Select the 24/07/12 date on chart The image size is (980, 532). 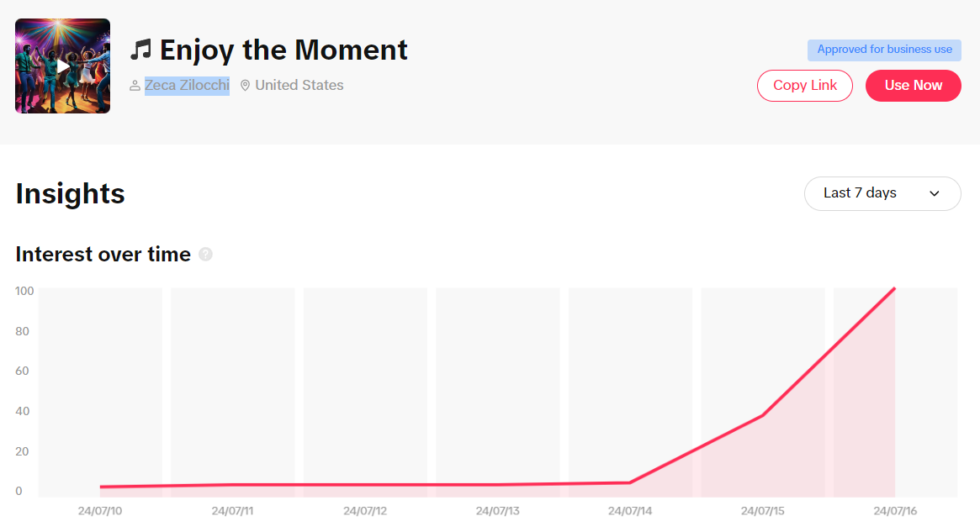[365, 510]
